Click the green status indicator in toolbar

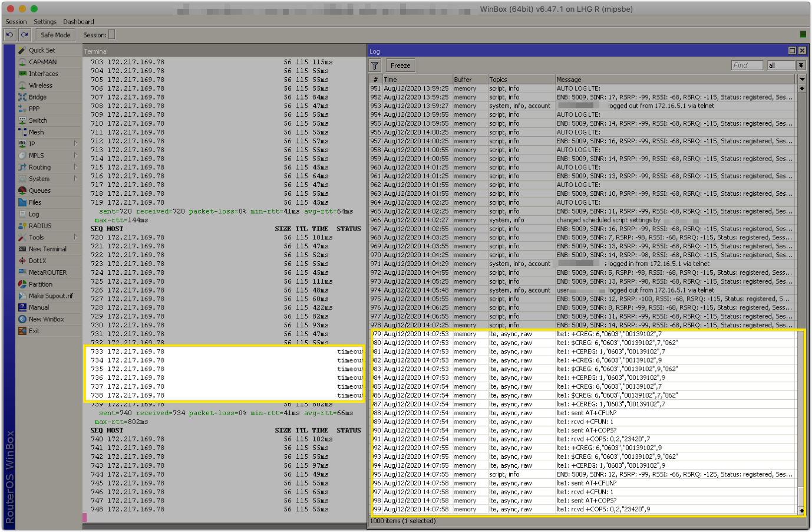click(803, 34)
